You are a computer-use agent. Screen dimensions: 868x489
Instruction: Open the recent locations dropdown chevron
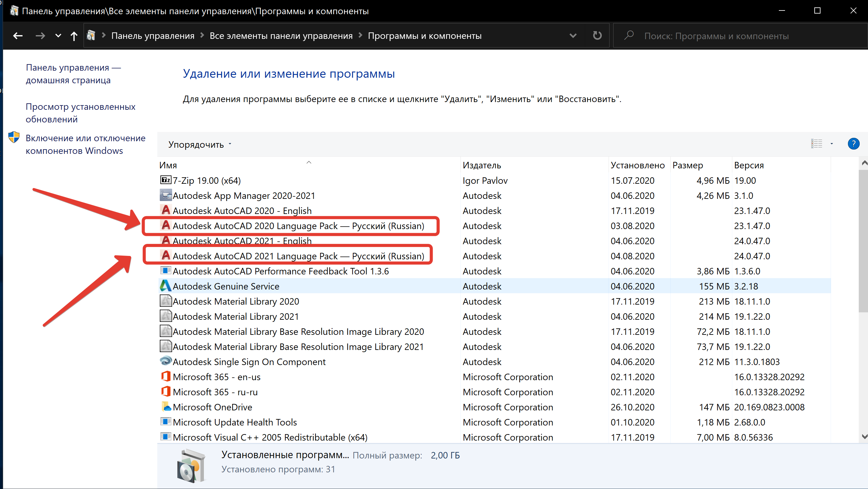tap(58, 36)
